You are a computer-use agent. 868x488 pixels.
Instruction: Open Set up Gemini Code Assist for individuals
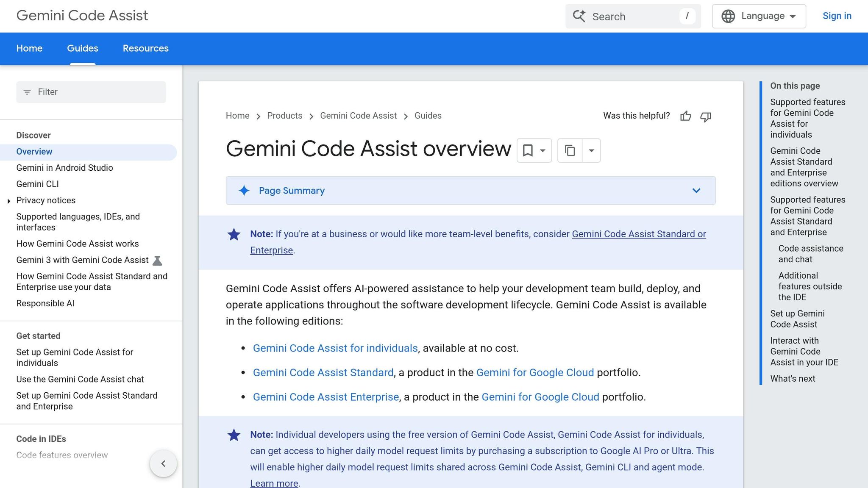tap(75, 358)
